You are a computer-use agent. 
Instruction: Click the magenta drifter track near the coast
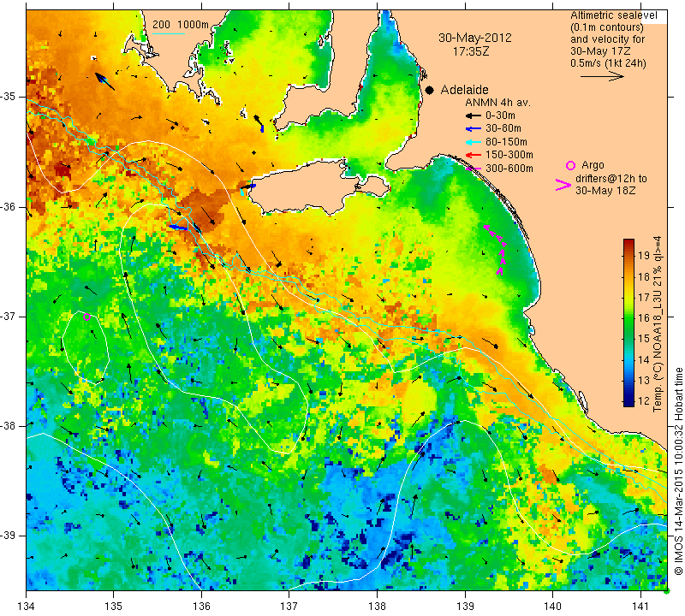coord(497,249)
